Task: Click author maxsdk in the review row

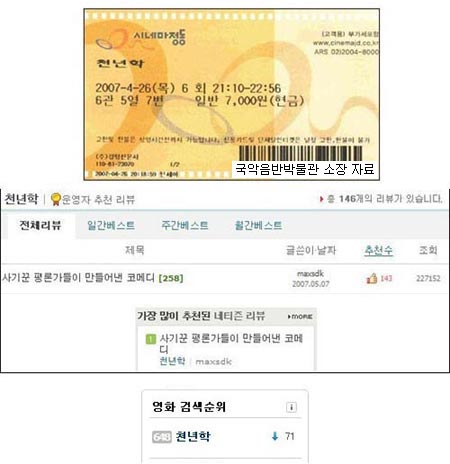Action: (x=310, y=274)
